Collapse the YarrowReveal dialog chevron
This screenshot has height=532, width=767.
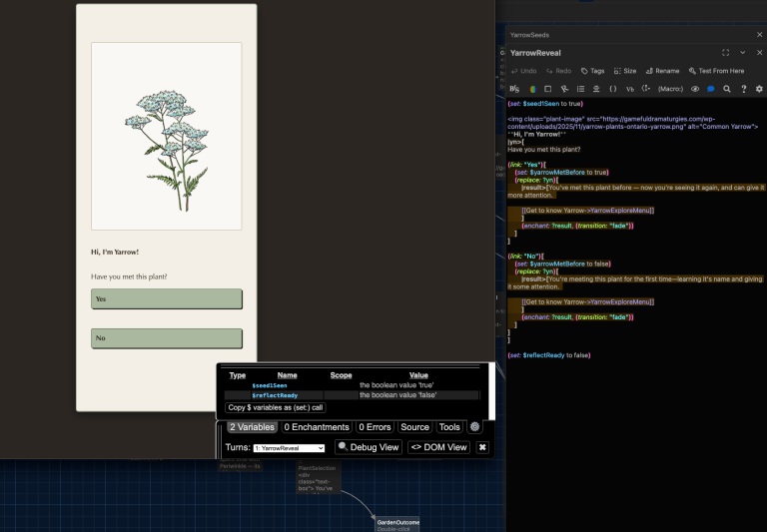[743, 53]
